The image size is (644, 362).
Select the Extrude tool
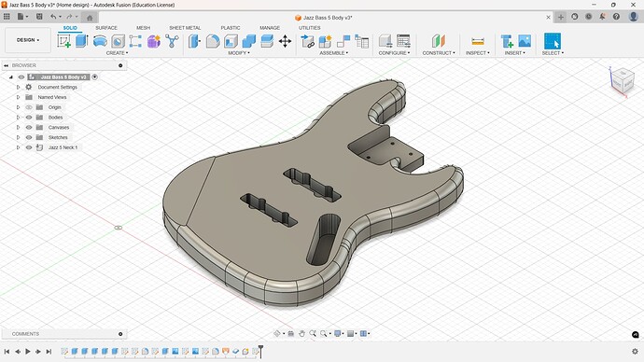click(x=82, y=41)
